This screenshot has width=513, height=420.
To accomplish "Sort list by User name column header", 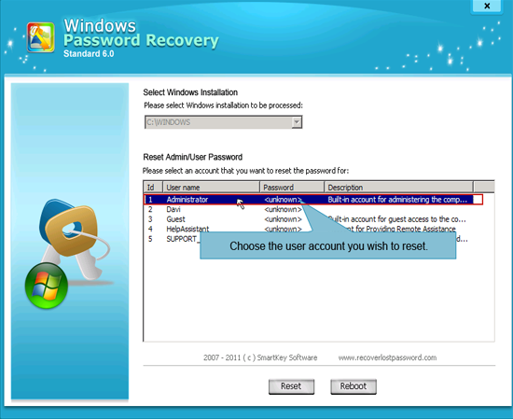I will [x=211, y=188].
